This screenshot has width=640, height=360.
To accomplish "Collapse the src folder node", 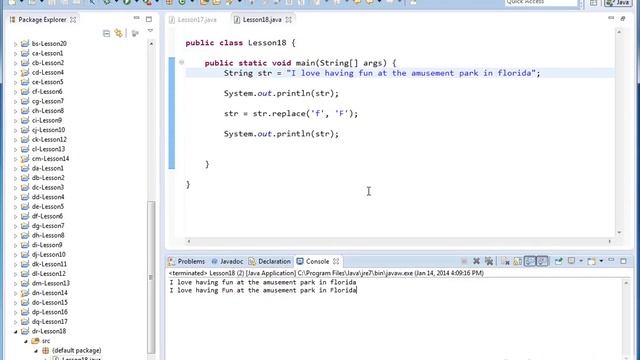I will pyautogui.click(x=26, y=341).
